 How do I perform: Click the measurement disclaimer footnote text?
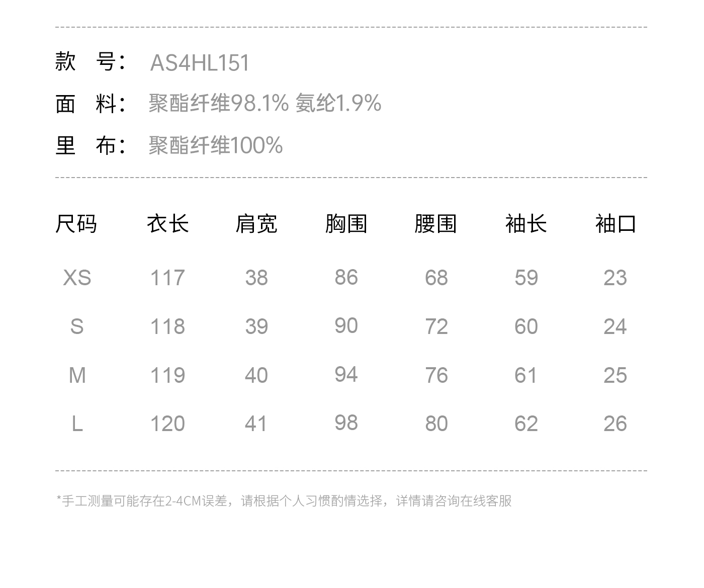point(284,501)
